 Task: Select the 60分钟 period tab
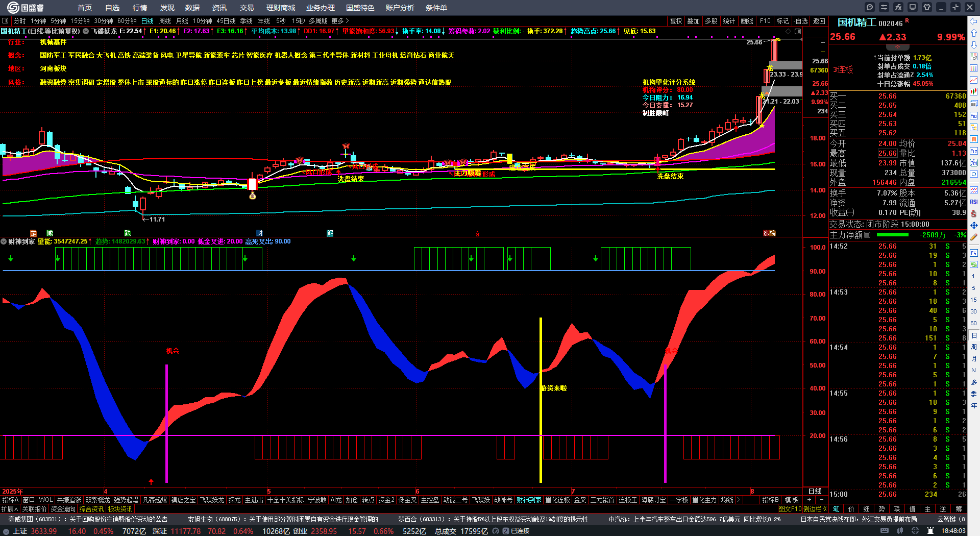tap(127, 21)
